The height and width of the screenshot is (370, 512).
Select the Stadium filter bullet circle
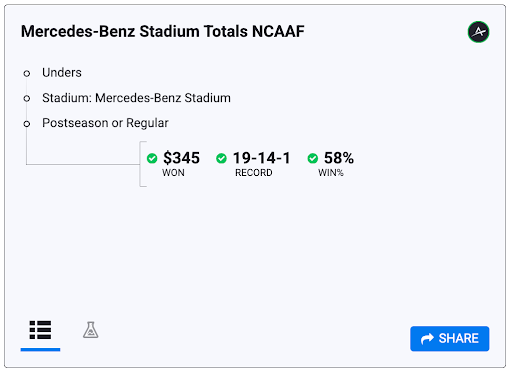click(x=27, y=98)
